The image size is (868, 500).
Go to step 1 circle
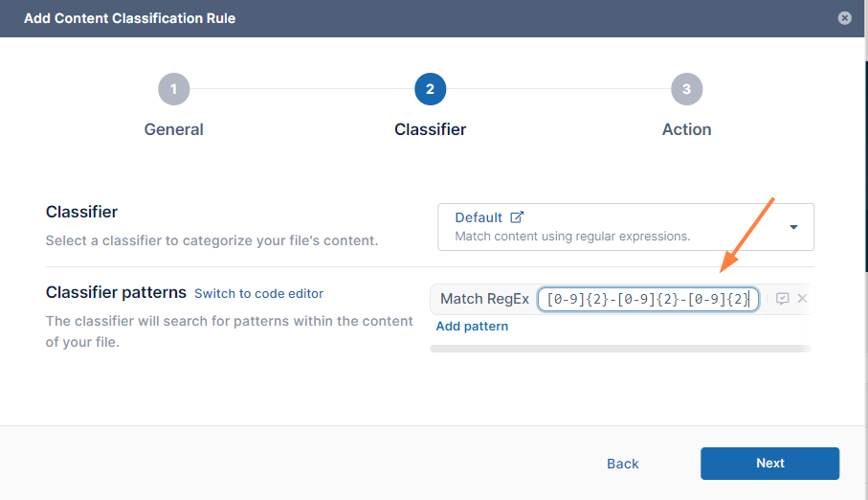173,89
